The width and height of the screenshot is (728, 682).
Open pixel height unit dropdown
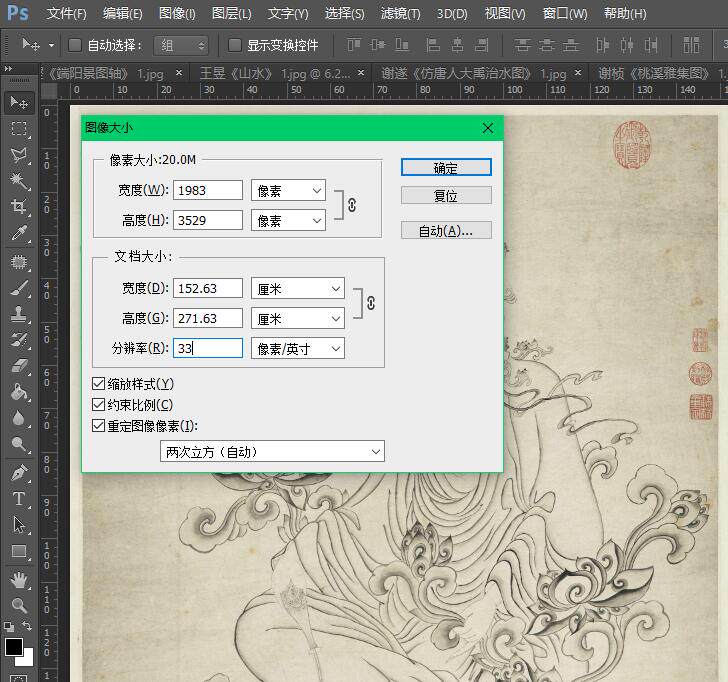(x=288, y=220)
